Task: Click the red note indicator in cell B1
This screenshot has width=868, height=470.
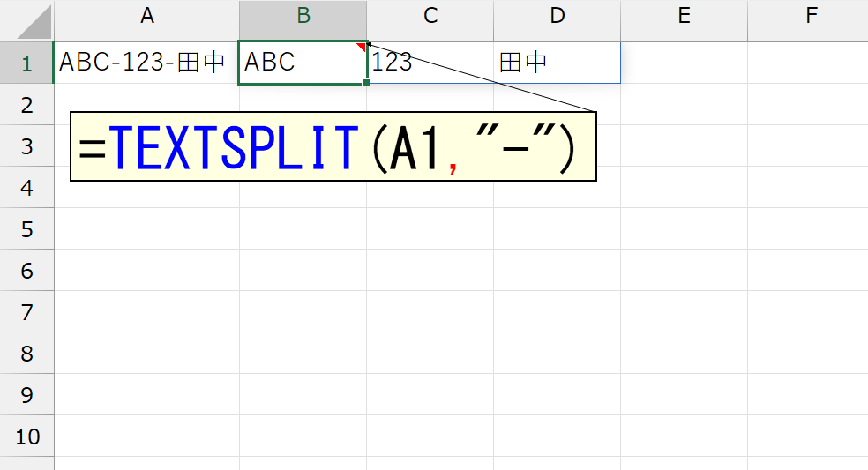Action: pos(361,47)
